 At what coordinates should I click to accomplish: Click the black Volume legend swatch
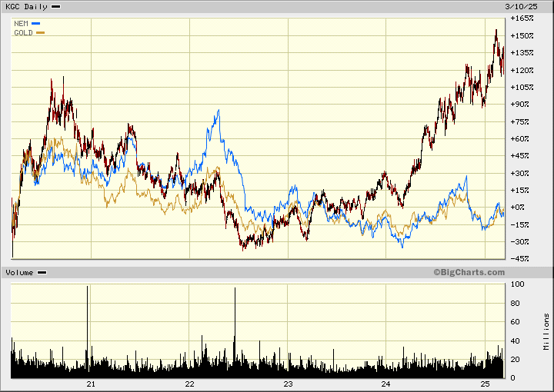42,273
